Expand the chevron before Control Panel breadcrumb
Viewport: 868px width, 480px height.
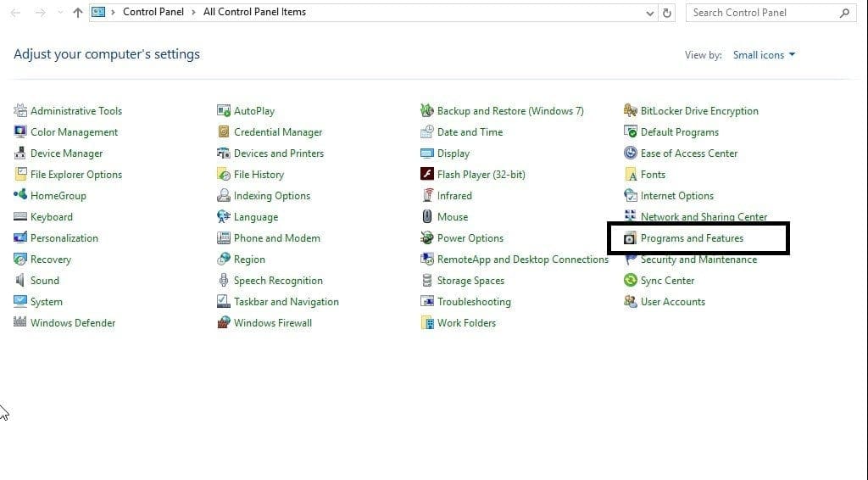point(113,12)
